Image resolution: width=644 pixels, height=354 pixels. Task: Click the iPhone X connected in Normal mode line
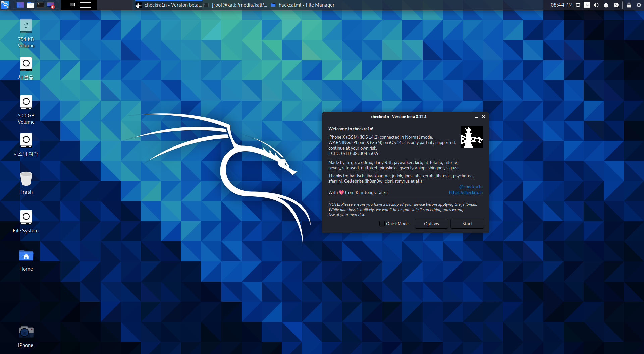[381, 137]
